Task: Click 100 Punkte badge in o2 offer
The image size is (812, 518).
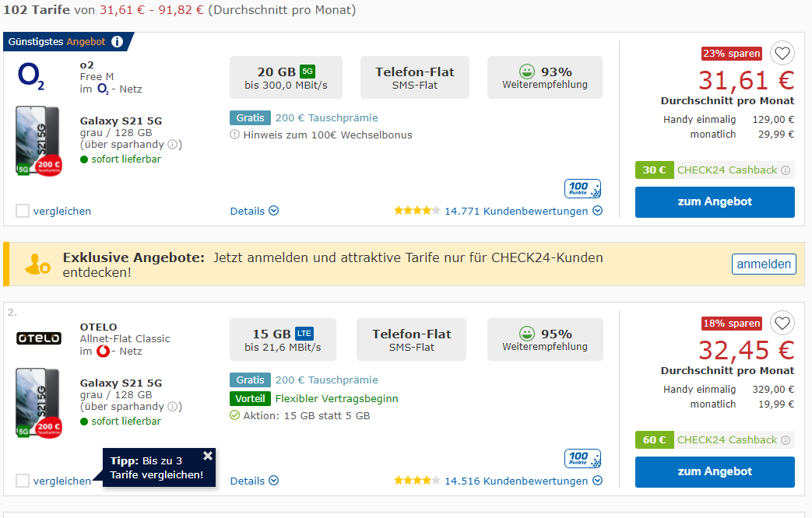Action: click(582, 189)
